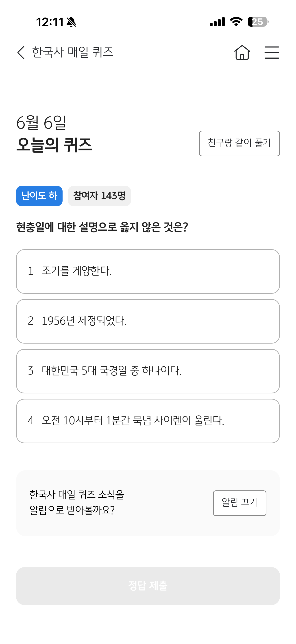This screenshot has height=644, width=296.
Task: Choose answer 4 묵념 사이렌이 울린다
Action: click(x=148, y=421)
